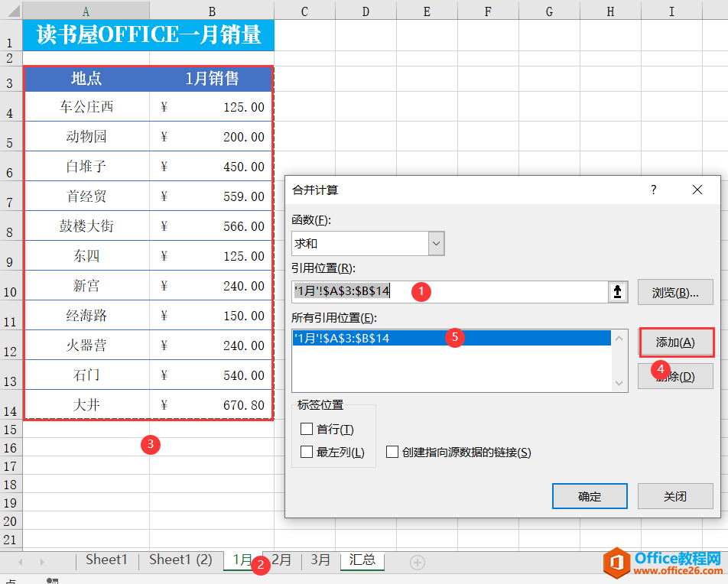728x584 pixels.
Task: Click the 确定 button
Action: coord(590,496)
